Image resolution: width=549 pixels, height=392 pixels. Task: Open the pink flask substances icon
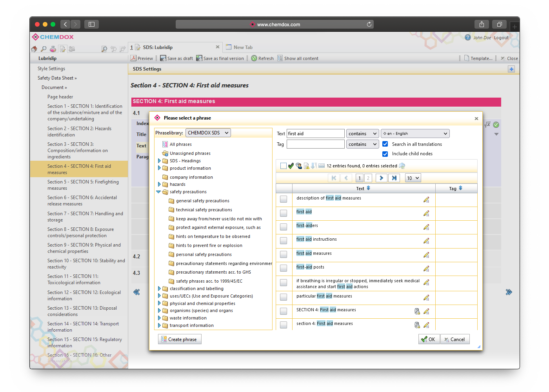click(53, 49)
